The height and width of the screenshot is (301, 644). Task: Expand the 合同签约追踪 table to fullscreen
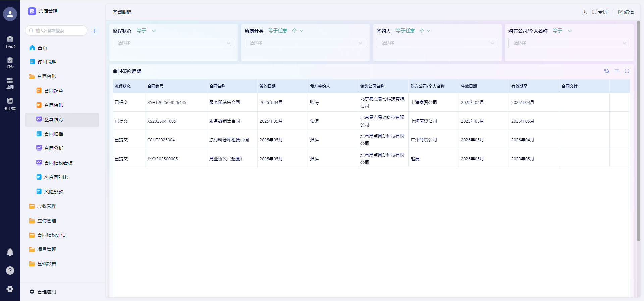click(627, 71)
